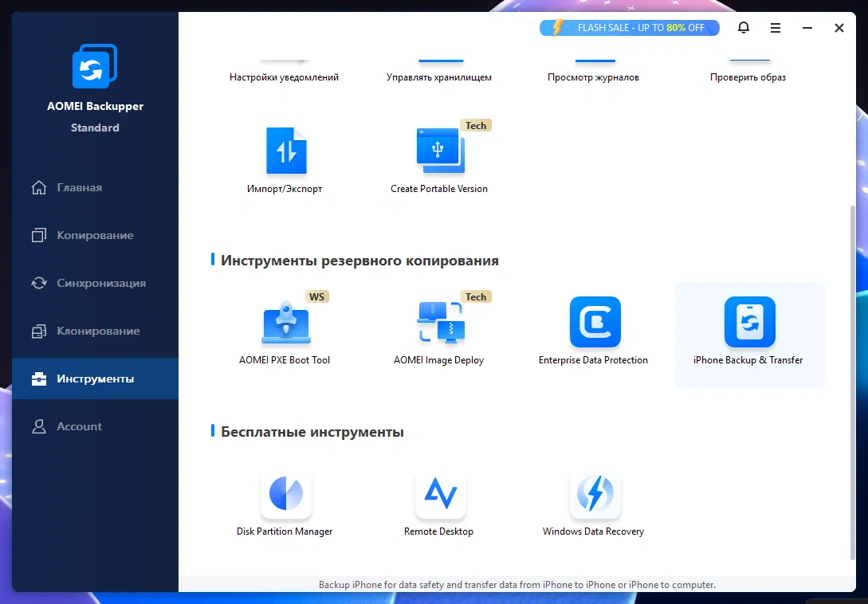Click the AOMEI Backupper logo

[x=95, y=66]
